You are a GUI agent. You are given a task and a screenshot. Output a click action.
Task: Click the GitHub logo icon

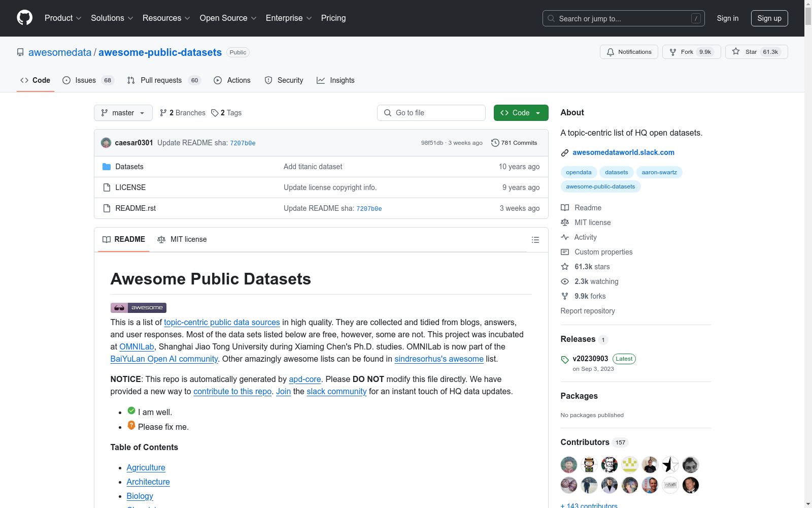click(24, 18)
